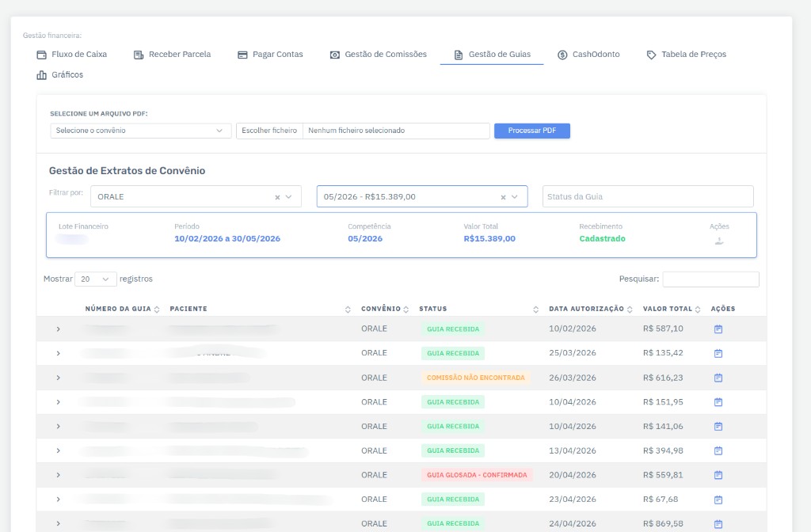The image size is (811, 532).
Task: Click the R$ 394,98 value cell
Action: [x=663, y=450]
